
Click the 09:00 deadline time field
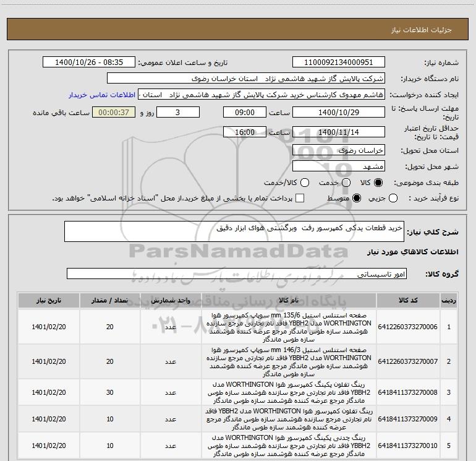pos(245,113)
